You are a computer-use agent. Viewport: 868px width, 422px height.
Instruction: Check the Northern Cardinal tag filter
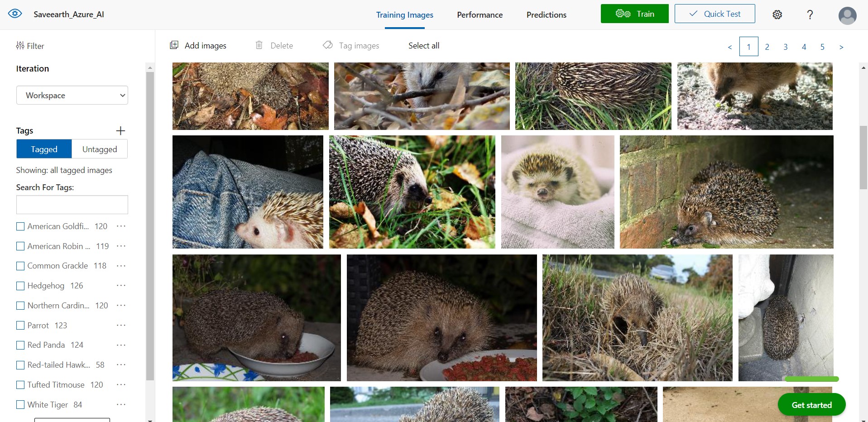[20, 306]
